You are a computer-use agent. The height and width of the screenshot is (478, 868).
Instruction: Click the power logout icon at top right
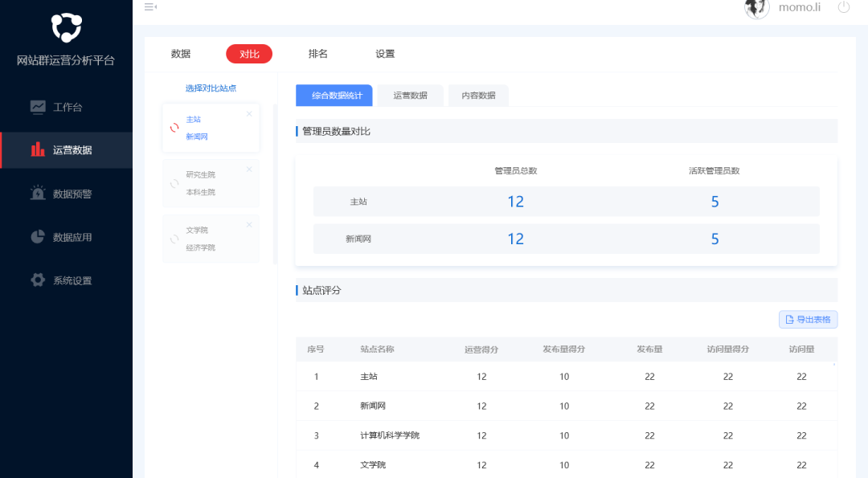click(844, 8)
